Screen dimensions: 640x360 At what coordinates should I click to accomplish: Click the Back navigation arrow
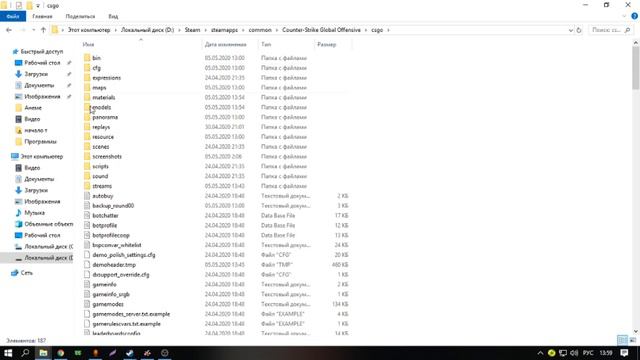pos(9,30)
